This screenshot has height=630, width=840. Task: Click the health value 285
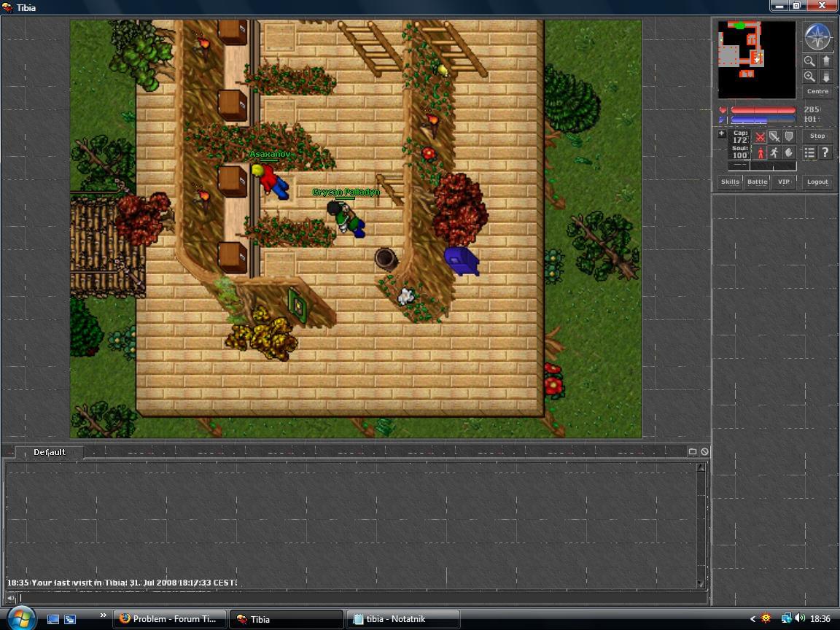coord(812,110)
